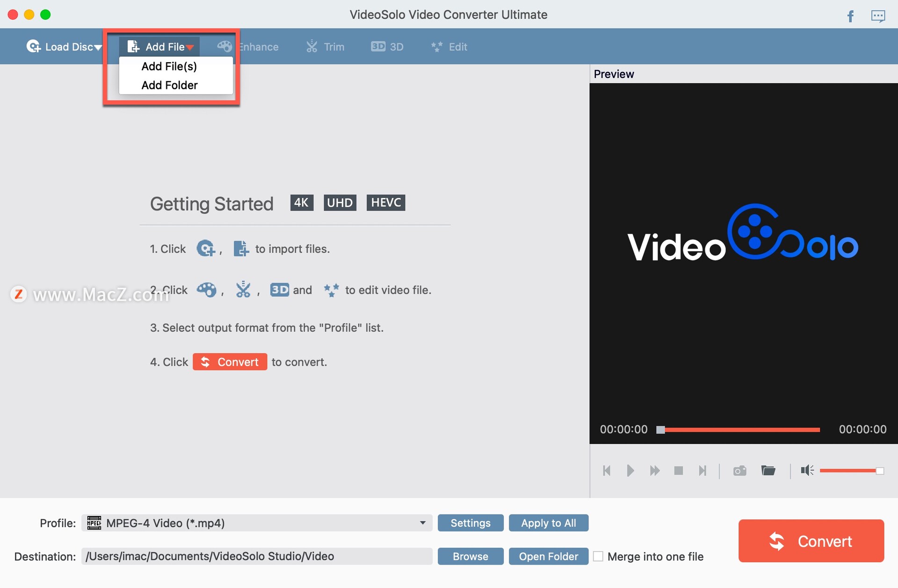Open the Edit effects tool
Viewport: 898px width, 588px height.
point(449,47)
